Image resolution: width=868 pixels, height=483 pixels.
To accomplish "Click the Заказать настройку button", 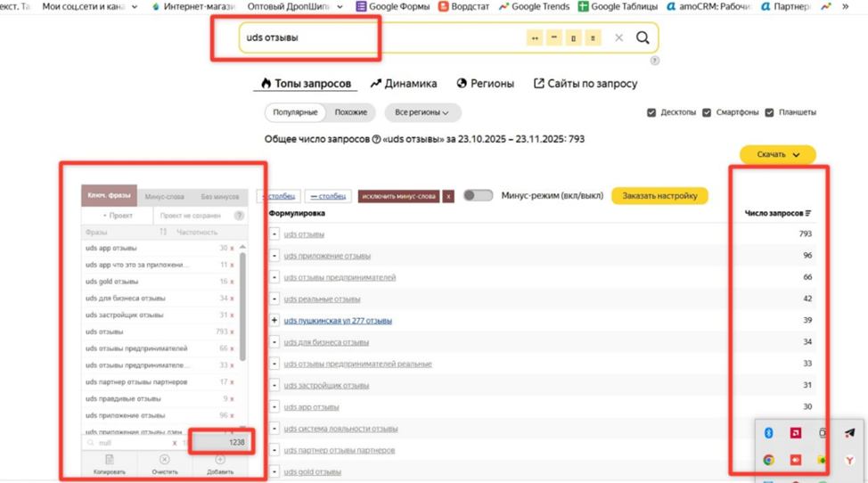I will 659,196.
